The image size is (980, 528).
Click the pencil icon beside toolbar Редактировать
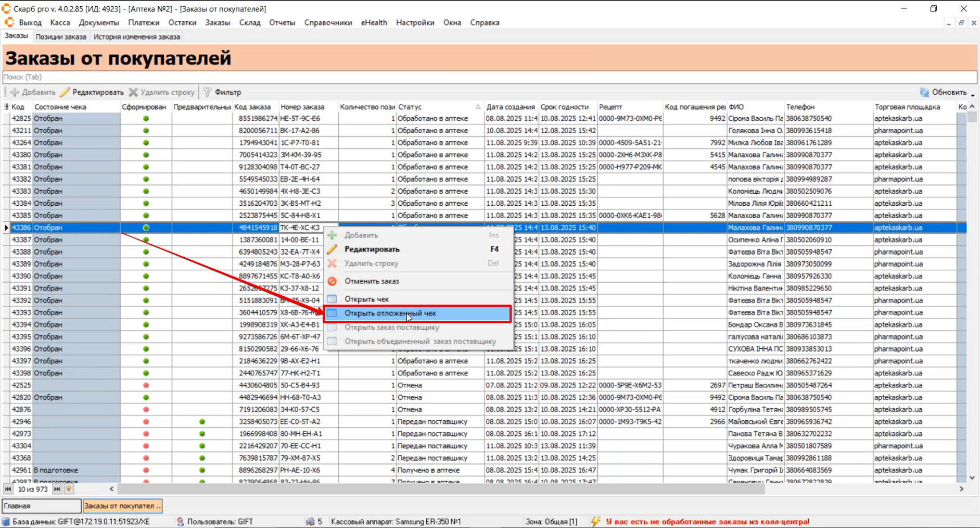coord(65,92)
